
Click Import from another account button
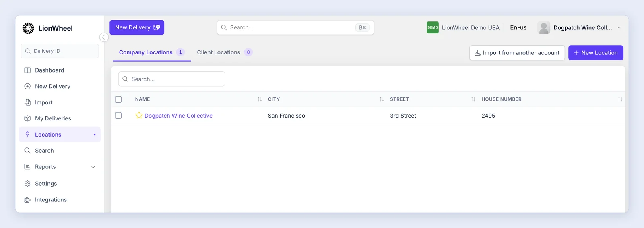[x=517, y=53]
